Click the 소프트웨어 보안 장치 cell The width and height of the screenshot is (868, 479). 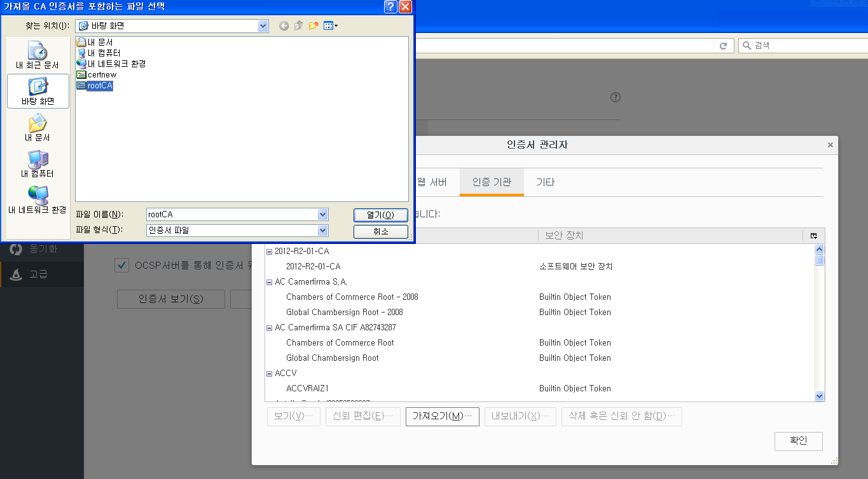pyautogui.click(x=575, y=267)
